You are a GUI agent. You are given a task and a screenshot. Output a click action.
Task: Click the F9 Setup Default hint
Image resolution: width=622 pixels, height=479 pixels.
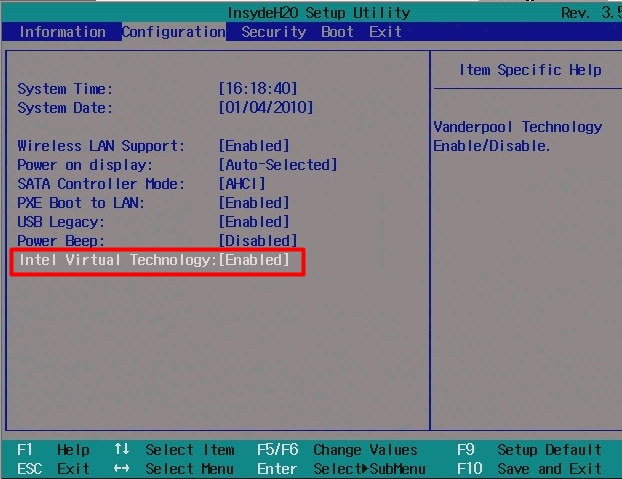tap(530, 450)
